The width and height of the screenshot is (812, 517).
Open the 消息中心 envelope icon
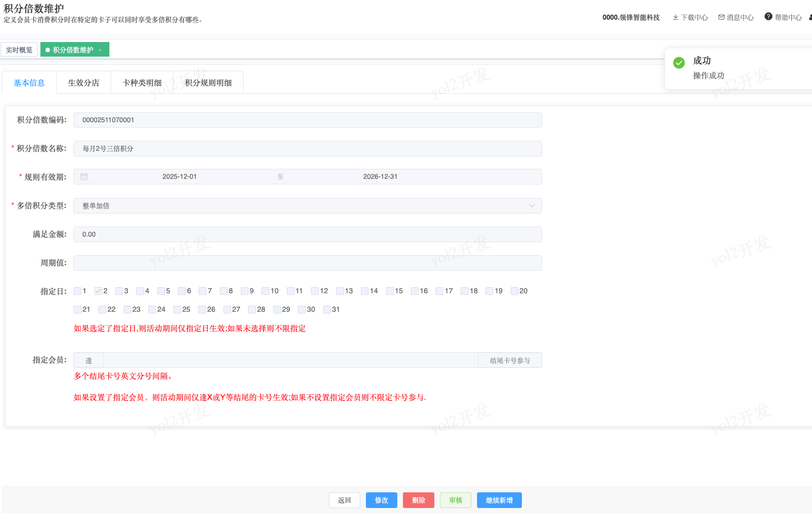(722, 17)
